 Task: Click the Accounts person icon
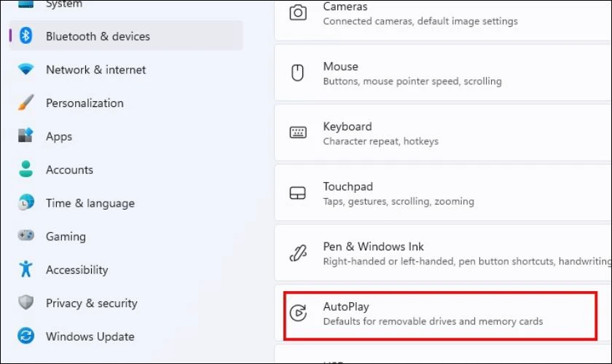pyautogui.click(x=26, y=170)
